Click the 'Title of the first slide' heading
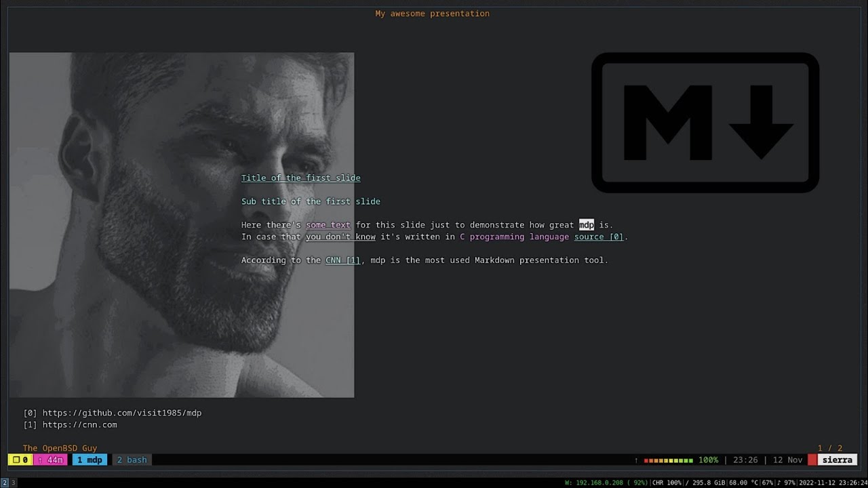Screen dimensions: 868x488 coord(301,178)
